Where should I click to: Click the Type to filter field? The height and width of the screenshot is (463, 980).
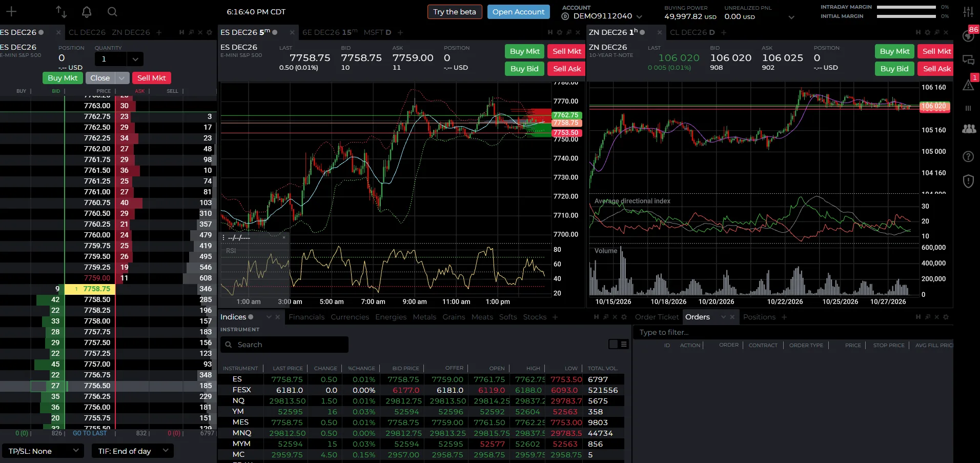click(x=793, y=332)
